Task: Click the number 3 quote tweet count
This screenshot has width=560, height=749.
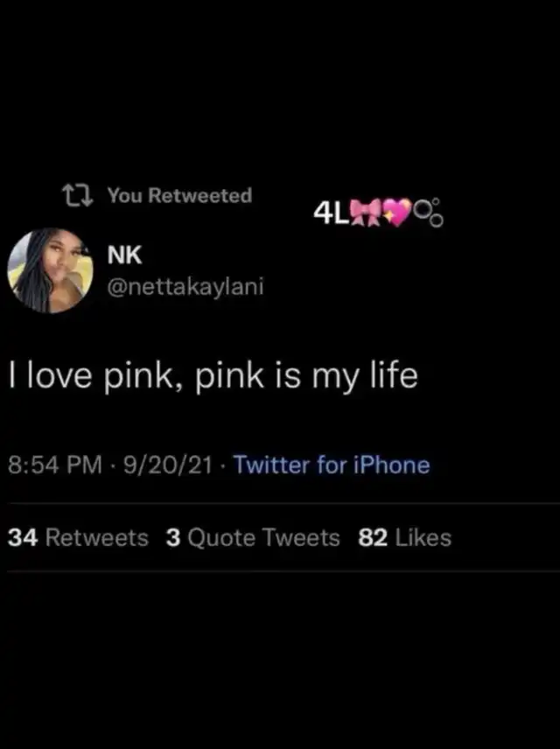Action: 173,537
